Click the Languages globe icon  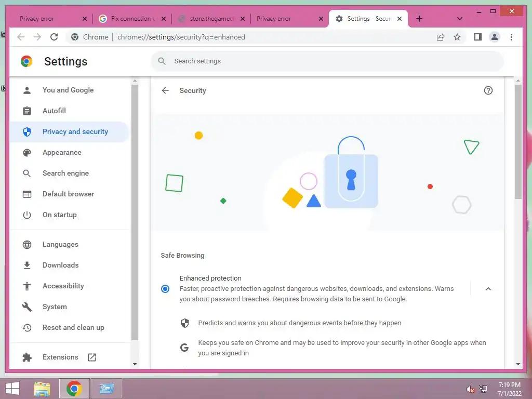pos(27,245)
